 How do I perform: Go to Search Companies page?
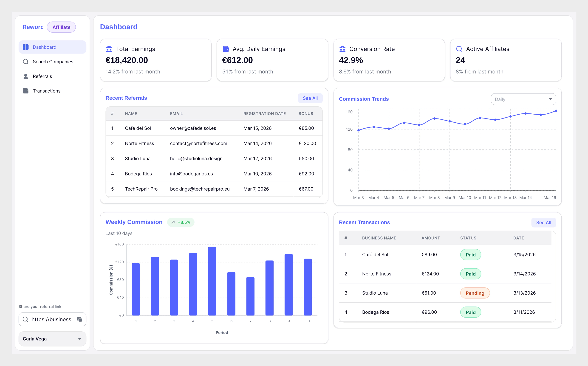click(x=53, y=62)
